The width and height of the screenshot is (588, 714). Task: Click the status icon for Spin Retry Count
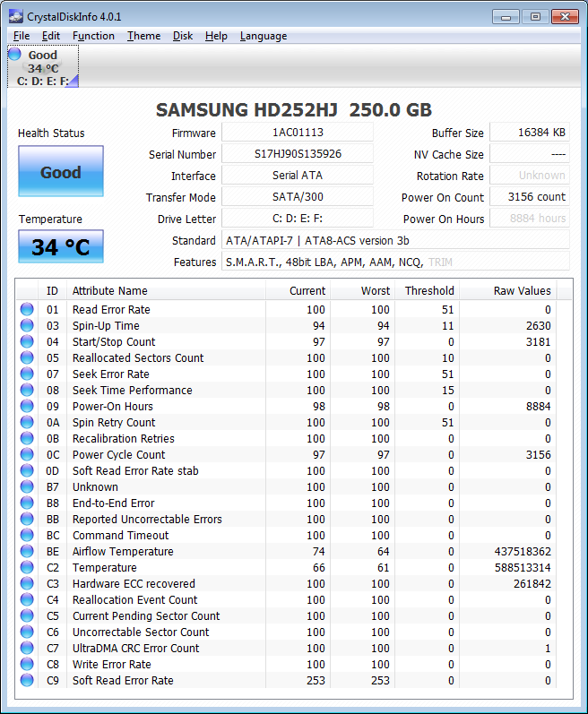tap(27, 422)
